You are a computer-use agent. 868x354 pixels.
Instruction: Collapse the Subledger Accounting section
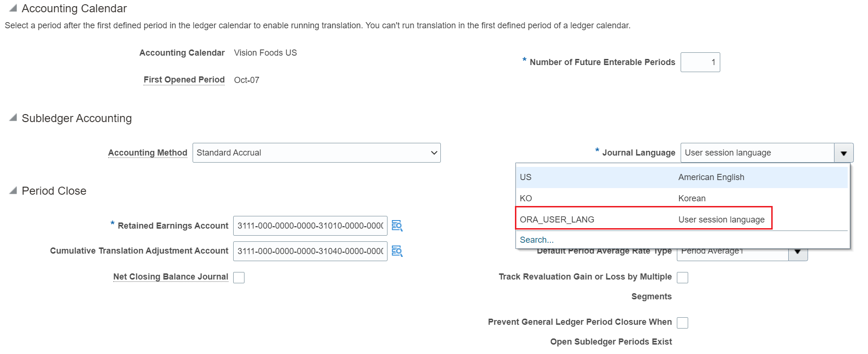pos(13,117)
